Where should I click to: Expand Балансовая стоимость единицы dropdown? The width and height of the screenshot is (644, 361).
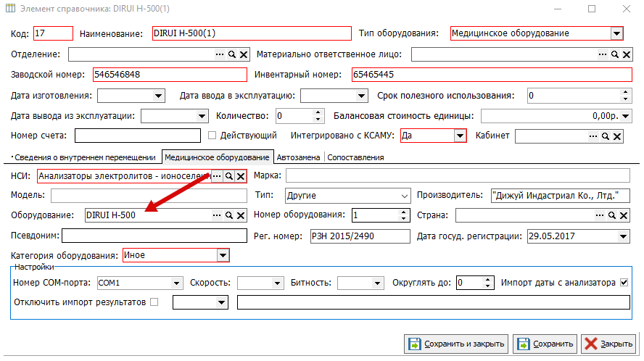[x=625, y=116]
